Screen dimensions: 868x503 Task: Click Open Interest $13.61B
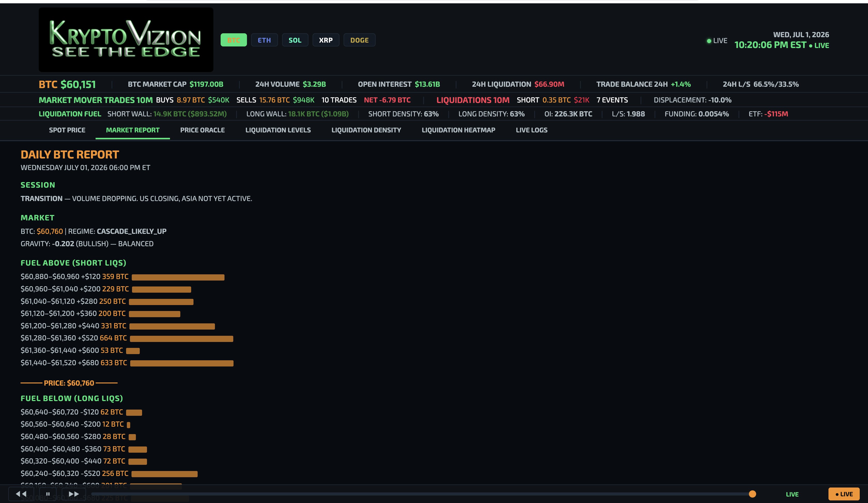(x=399, y=84)
